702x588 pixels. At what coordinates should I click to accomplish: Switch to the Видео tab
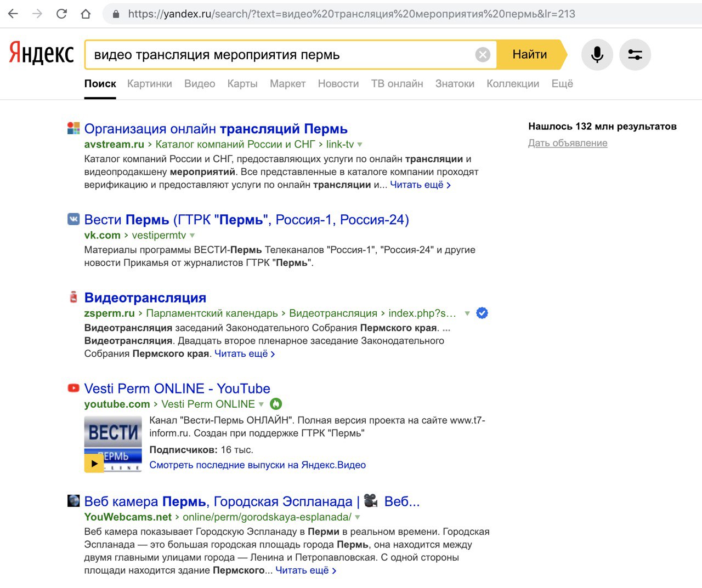(x=200, y=83)
